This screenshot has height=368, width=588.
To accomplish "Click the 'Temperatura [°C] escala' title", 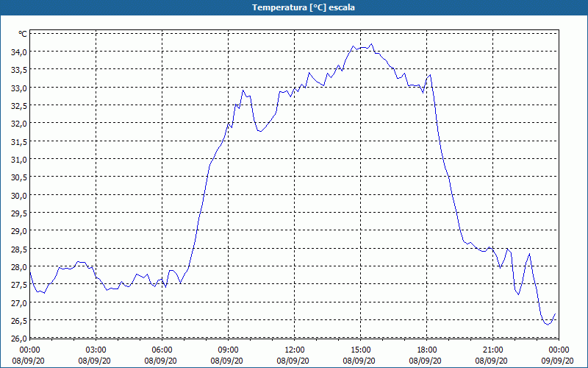I will [x=304, y=7].
